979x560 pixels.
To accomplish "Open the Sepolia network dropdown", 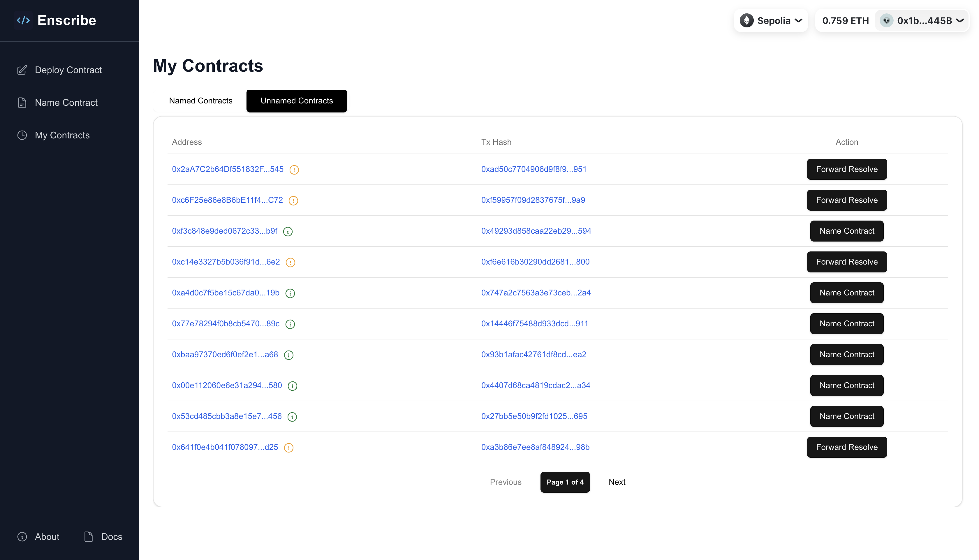I will (x=771, y=20).
